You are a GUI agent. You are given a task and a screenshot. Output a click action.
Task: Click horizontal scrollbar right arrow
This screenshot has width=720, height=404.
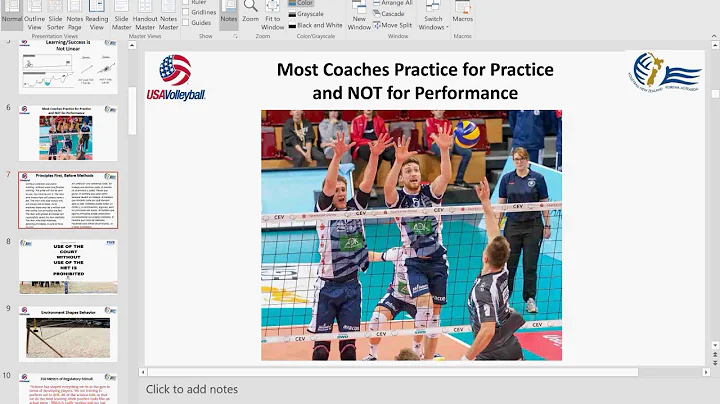[706, 372]
